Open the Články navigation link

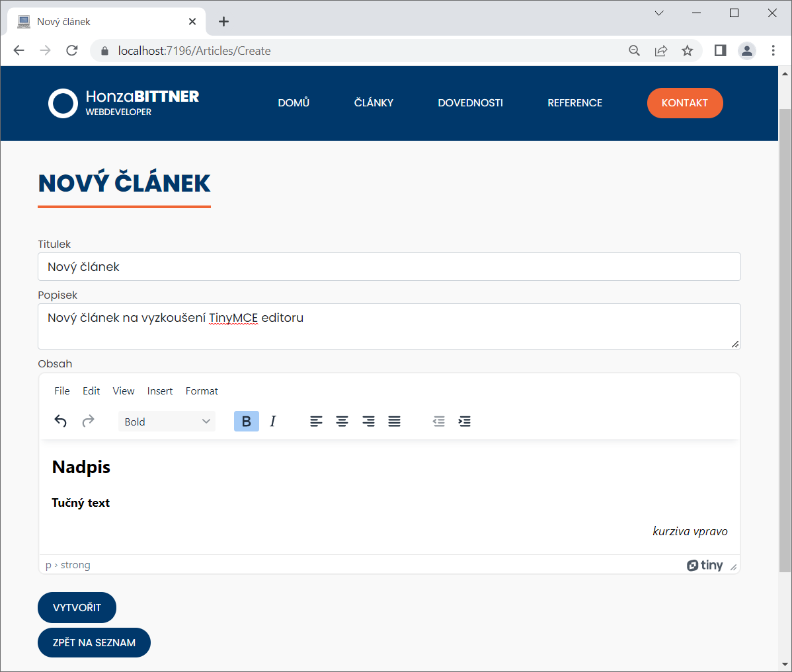click(374, 103)
